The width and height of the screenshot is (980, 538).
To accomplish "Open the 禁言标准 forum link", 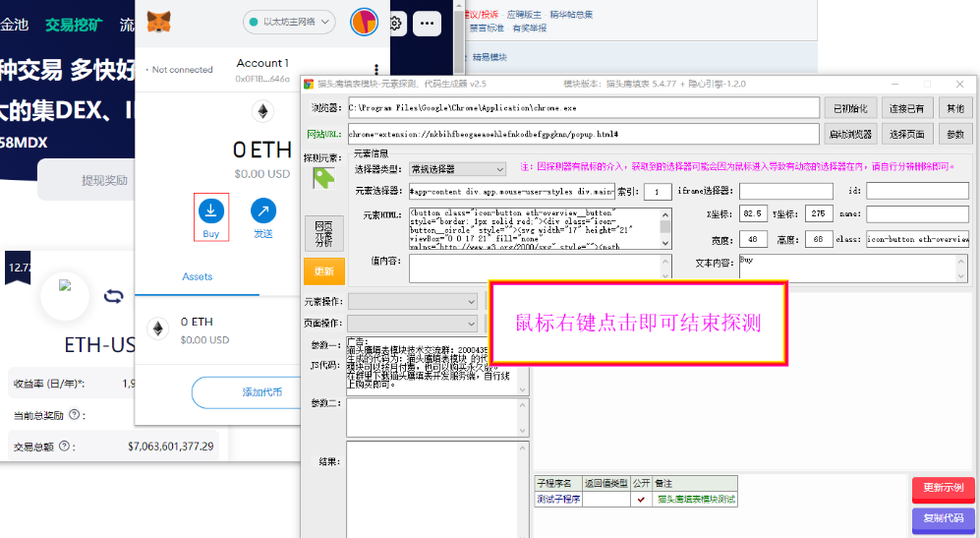I will (487, 29).
